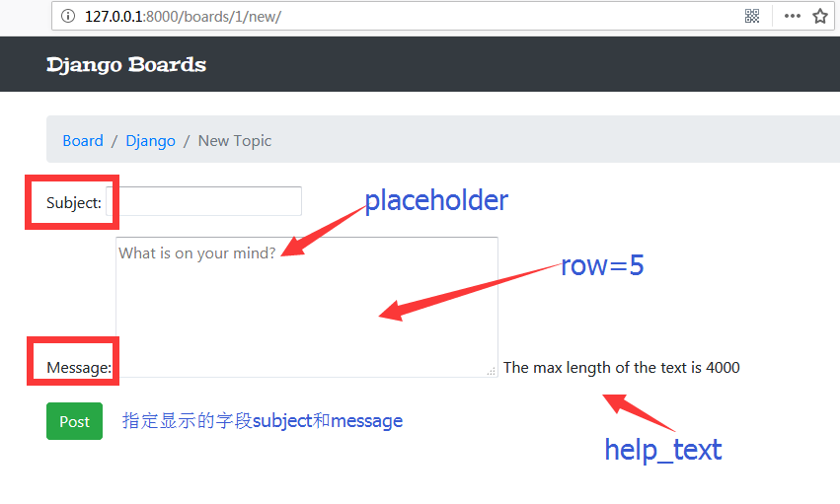Click the address bar URL text
Screen dimensions: 840x504
pyautogui.click(x=183, y=17)
